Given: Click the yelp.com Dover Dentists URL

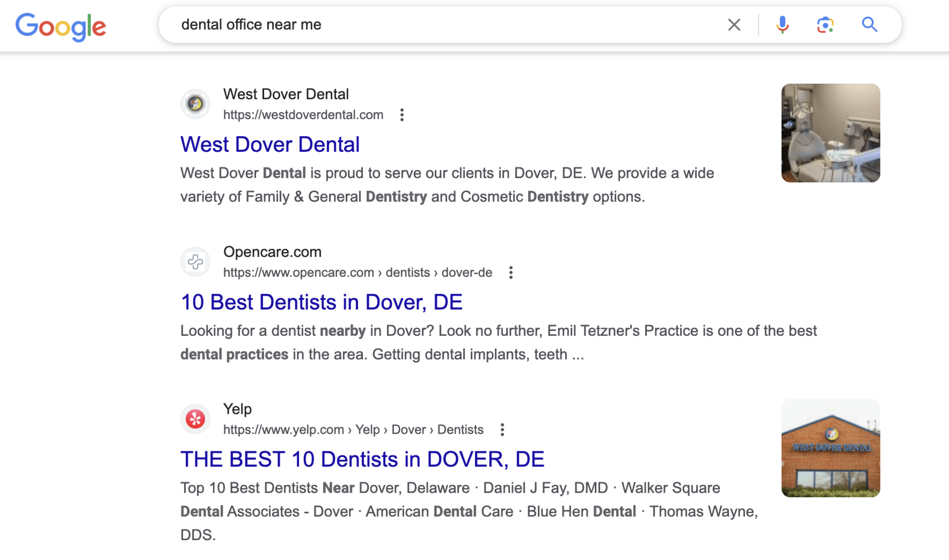Looking at the screenshot, I should point(353,429).
